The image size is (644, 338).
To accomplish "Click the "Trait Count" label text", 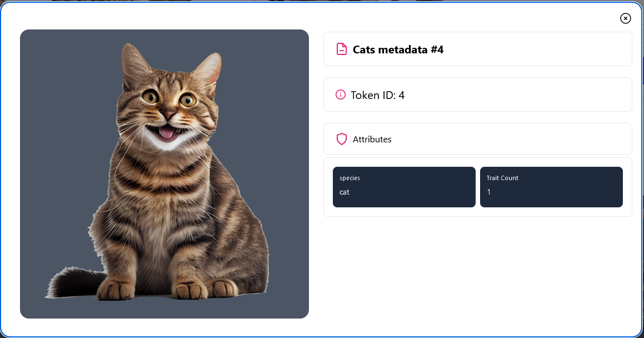I will click(502, 178).
